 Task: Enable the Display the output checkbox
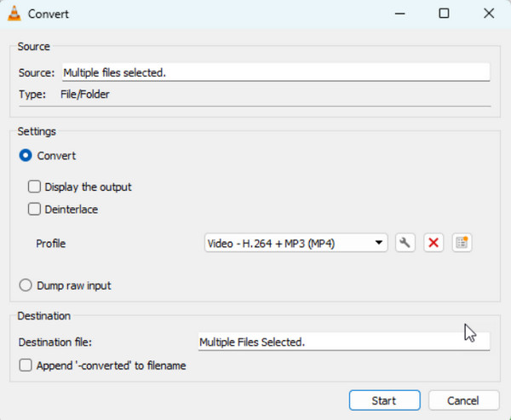tap(35, 187)
